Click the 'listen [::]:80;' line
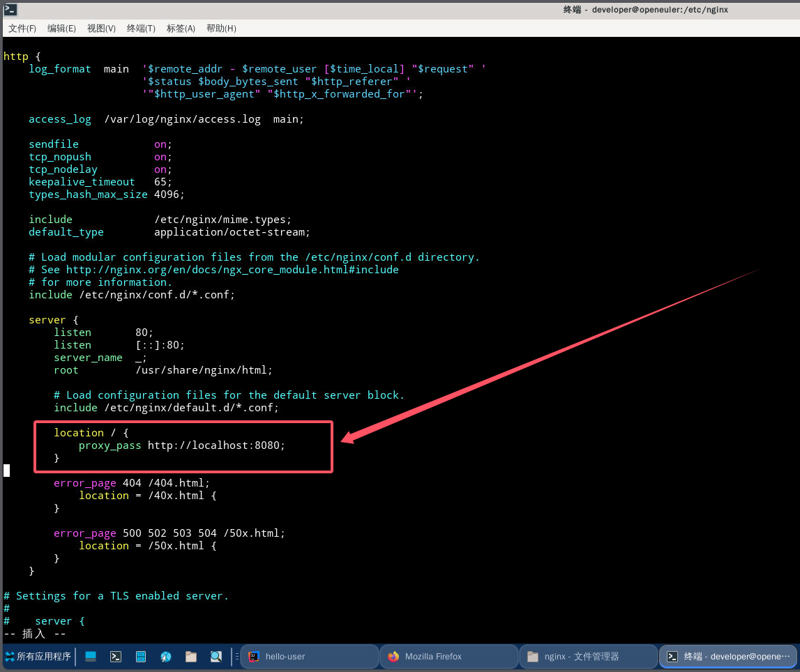The image size is (800, 672). (119, 345)
